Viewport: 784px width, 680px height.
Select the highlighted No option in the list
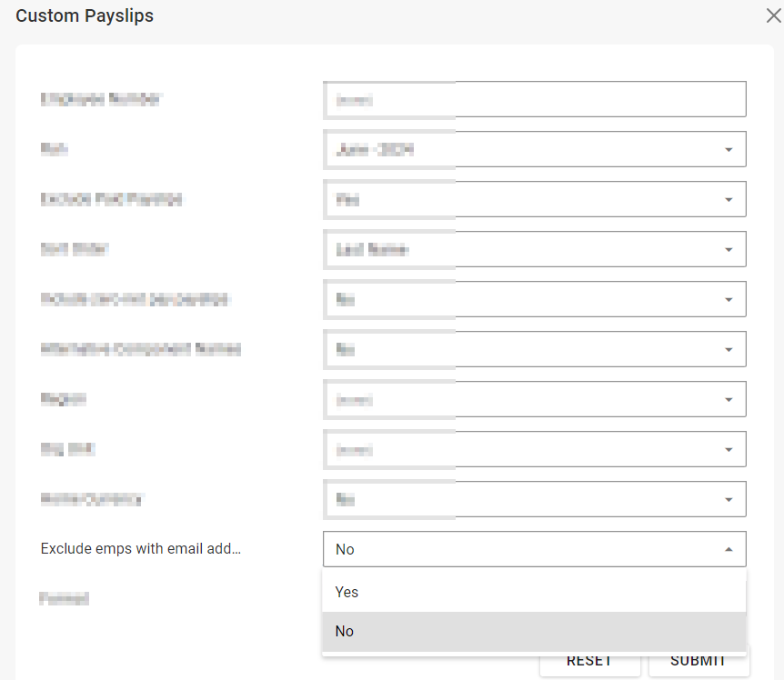(345, 631)
